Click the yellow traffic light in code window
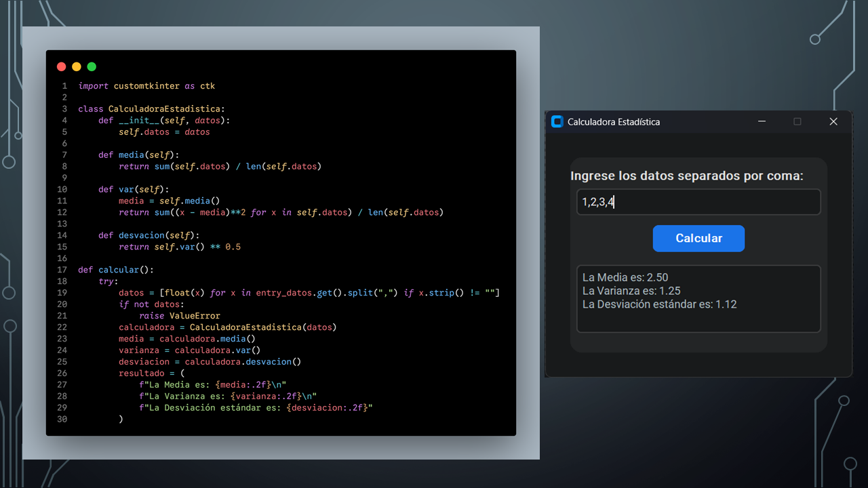 (76, 66)
